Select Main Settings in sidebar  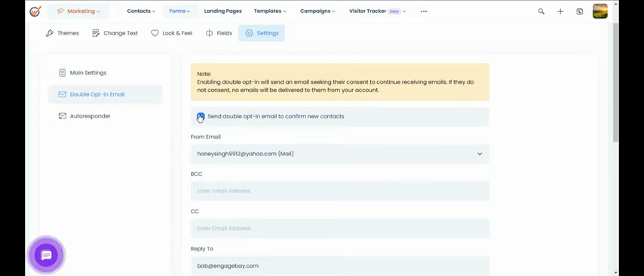coord(106,72)
